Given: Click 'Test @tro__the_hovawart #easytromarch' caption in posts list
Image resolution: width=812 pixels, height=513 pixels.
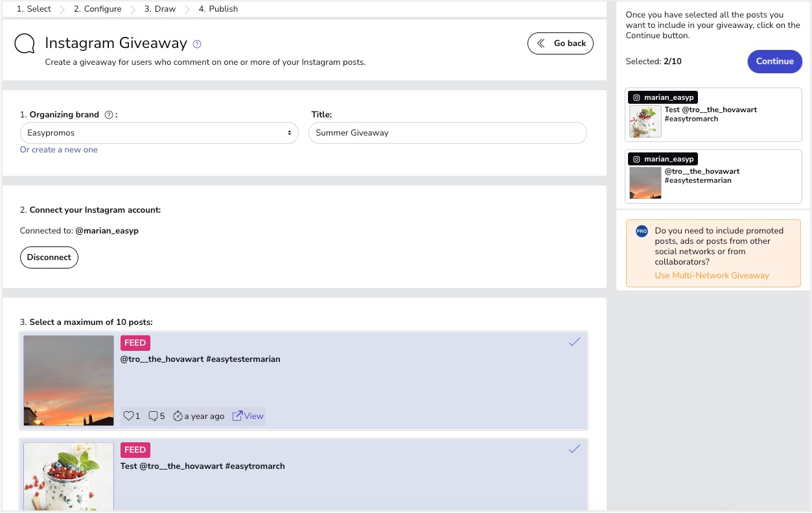Looking at the screenshot, I should tap(203, 466).
